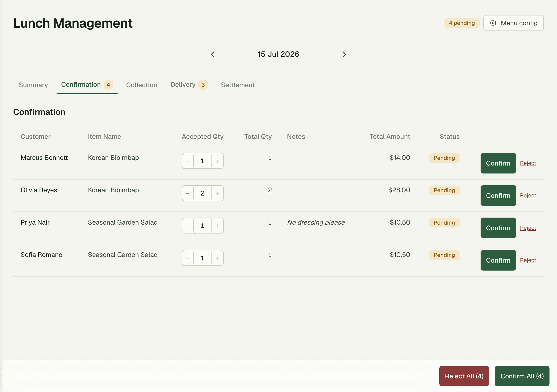This screenshot has height=392, width=557.
Task: Decrease accepted quantity for Priya Nair
Action: [188, 226]
